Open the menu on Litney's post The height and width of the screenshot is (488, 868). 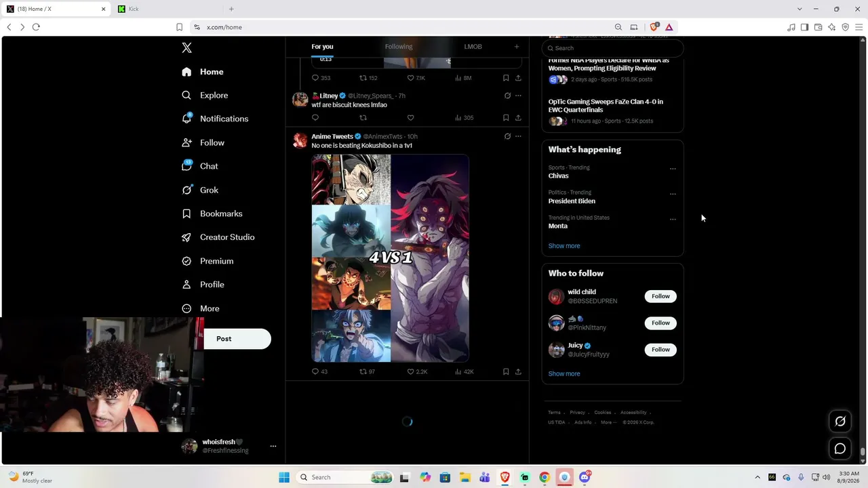518,96
